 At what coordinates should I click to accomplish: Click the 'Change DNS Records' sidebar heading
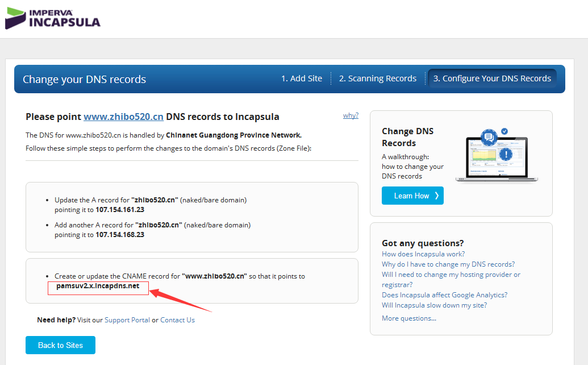coord(408,137)
